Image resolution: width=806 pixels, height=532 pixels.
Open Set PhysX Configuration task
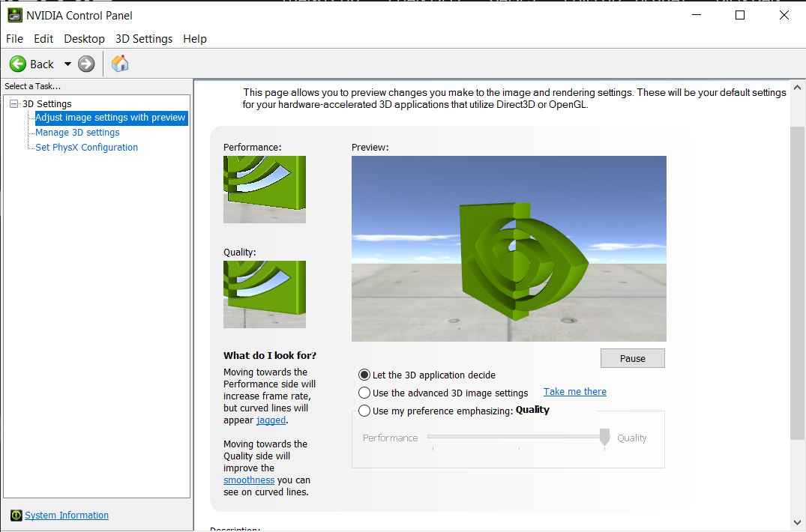tap(86, 148)
